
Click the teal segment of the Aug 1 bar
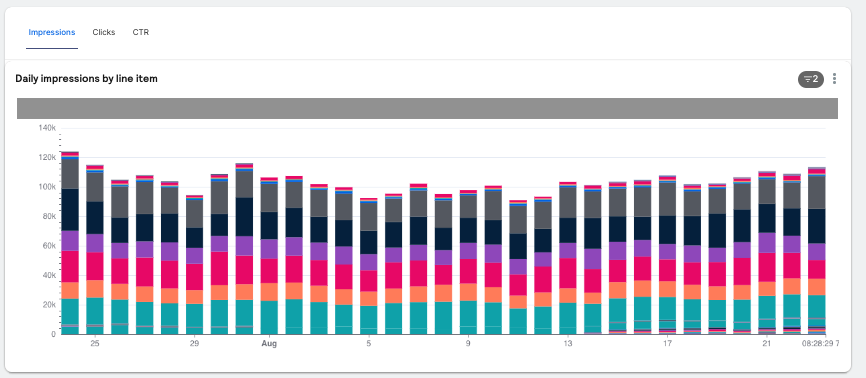click(270, 318)
